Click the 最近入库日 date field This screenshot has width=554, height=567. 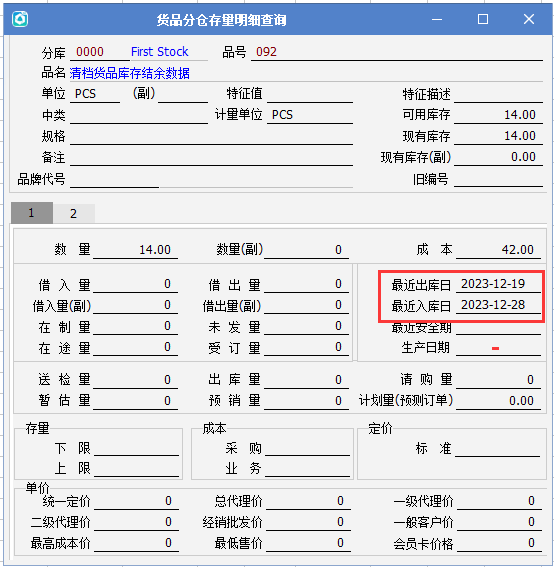click(498, 305)
